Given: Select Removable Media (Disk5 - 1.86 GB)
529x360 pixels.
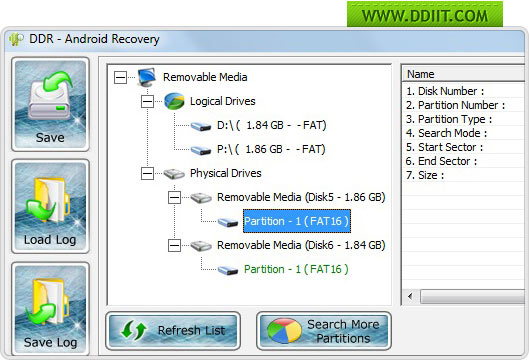Looking at the screenshot, I should coord(301,197).
